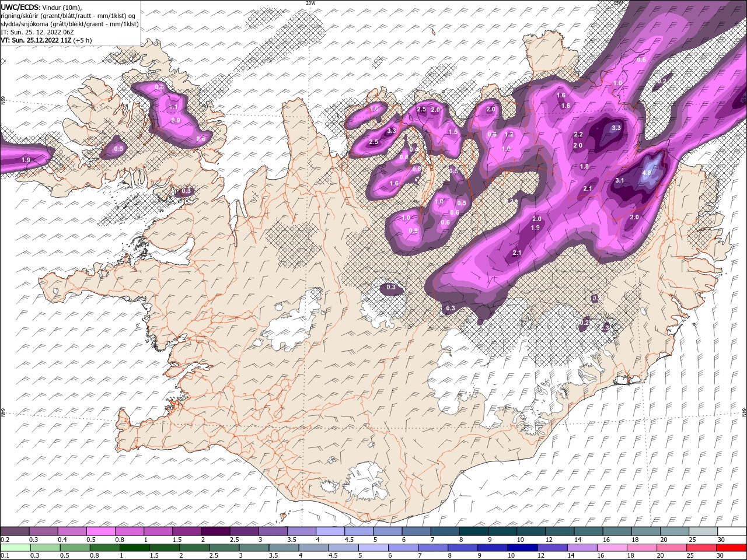Click the 1.8 value label on the map
The width and height of the screenshot is (747, 560).
(x=584, y=167)
